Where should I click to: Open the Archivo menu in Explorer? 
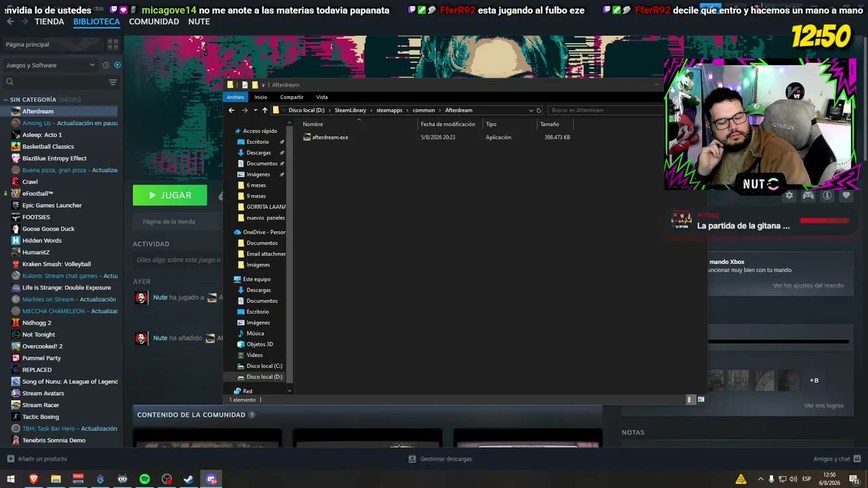click(235, 97)
